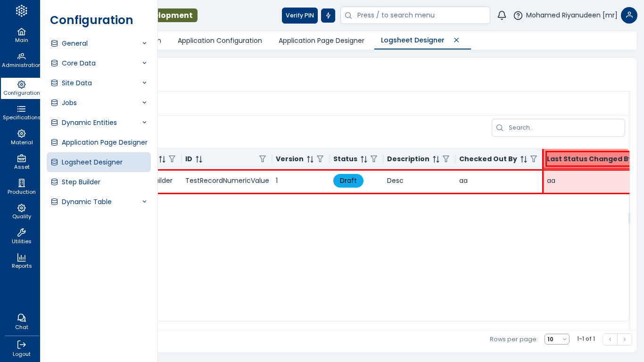Go to Reports in the sidebar
The image size is (644, 362).
tap(21, 261)
